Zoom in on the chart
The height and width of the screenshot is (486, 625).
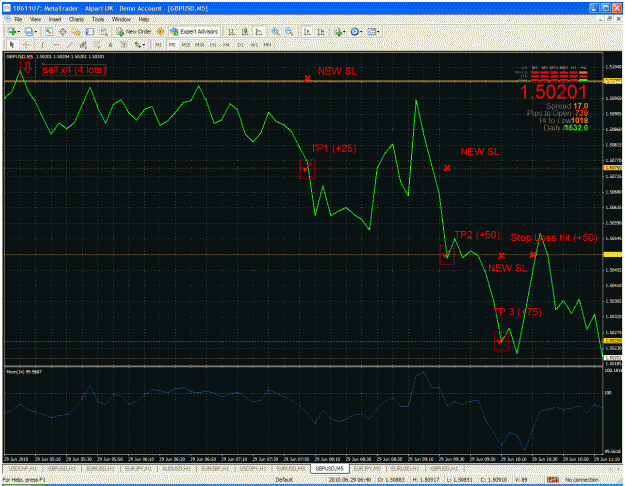tap(275, 31)
